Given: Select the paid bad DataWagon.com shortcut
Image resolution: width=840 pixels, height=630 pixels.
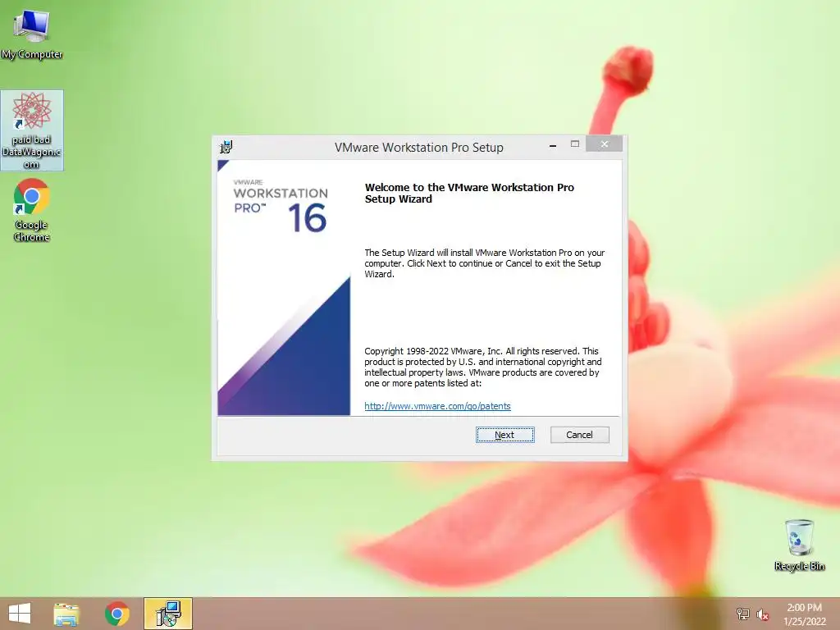Looking at the screenshot, I should 32,130.
